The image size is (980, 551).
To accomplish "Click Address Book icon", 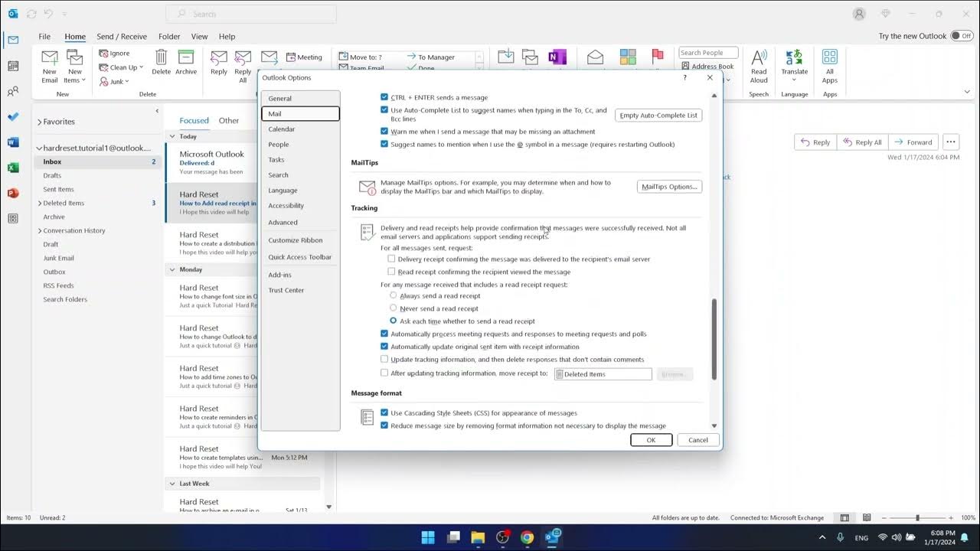I will pyautogui.click(x=685, y=67).
